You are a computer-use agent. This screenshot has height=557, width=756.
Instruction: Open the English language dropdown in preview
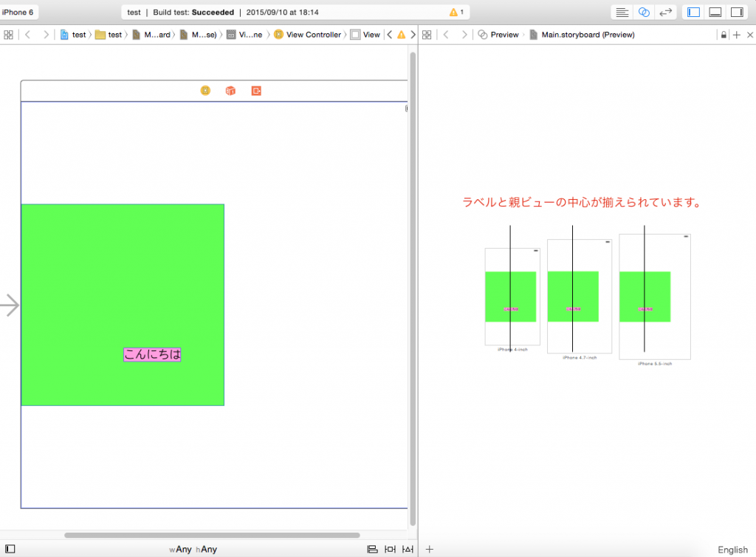[732, 550]
